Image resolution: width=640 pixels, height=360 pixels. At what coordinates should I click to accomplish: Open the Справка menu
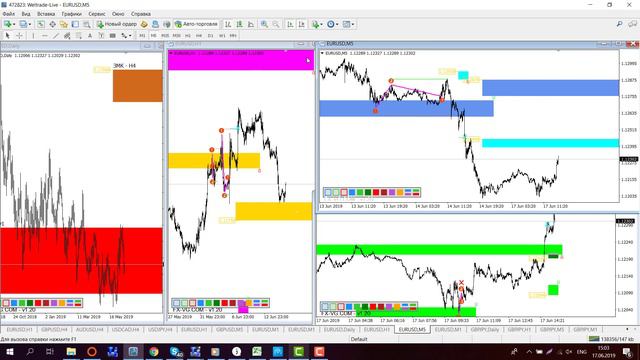pos(141,14)
